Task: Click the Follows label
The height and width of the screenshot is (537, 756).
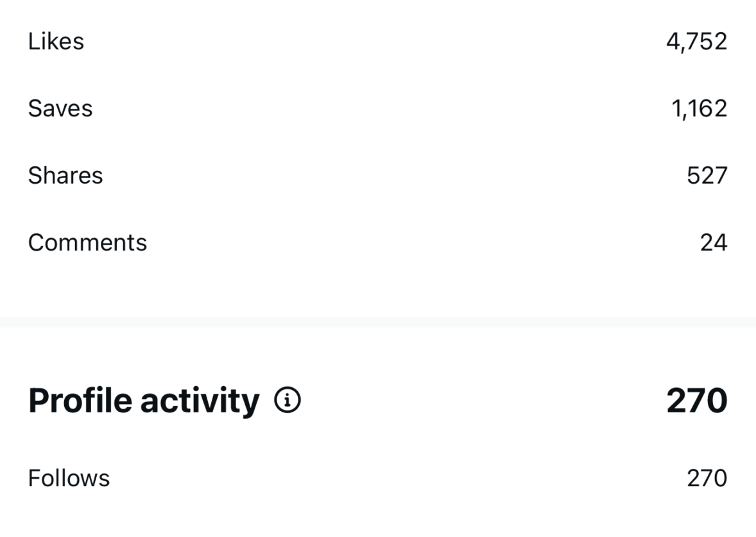Action: coord(69,479)
